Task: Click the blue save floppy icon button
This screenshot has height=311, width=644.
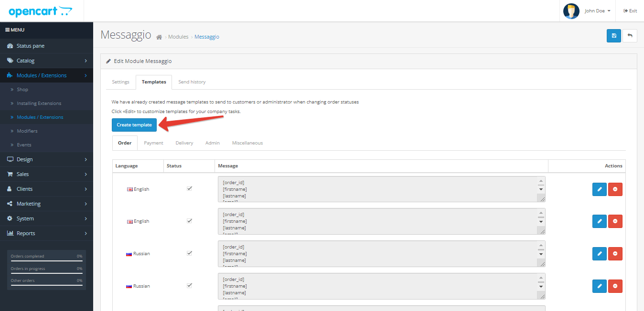Action: (614, 36)
